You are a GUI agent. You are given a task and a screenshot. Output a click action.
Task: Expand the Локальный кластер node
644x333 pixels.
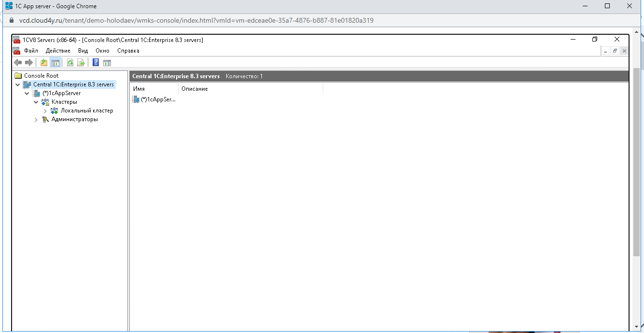45,111
